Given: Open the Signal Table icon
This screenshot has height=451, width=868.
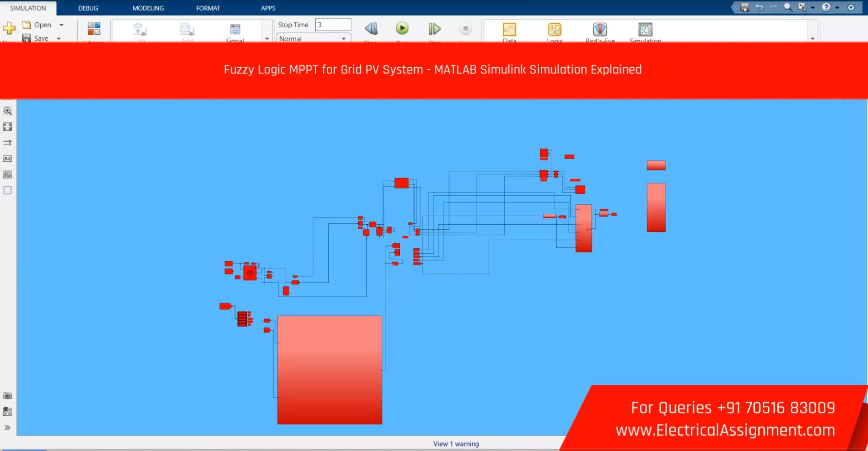Looking at the screenshot, I should [235, 29].
